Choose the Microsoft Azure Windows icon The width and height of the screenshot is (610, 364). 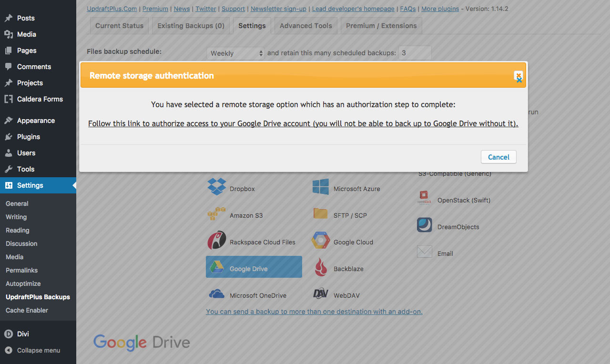[321, 187]
